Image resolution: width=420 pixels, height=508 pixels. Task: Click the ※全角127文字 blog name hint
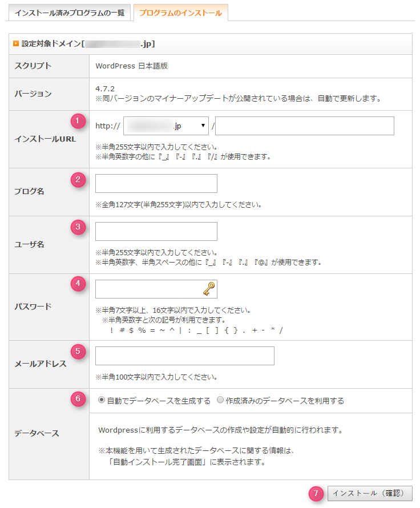(179, 205)
